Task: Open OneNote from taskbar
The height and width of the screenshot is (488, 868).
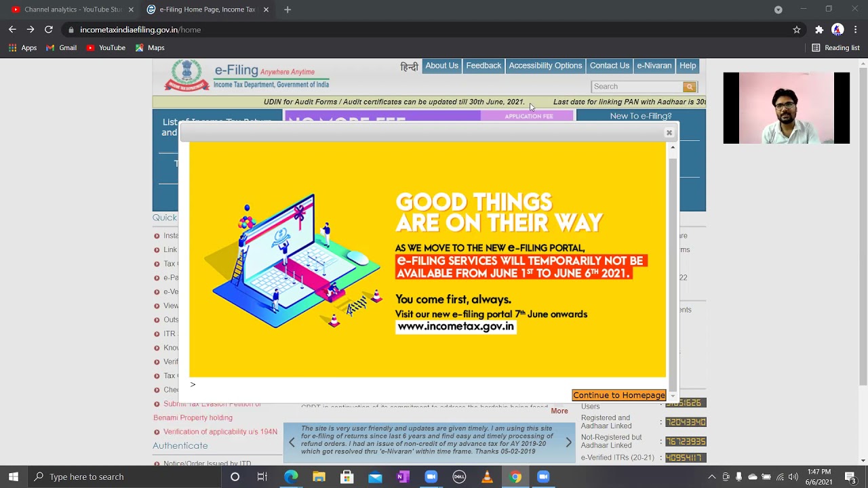Action: coord(403,477)
